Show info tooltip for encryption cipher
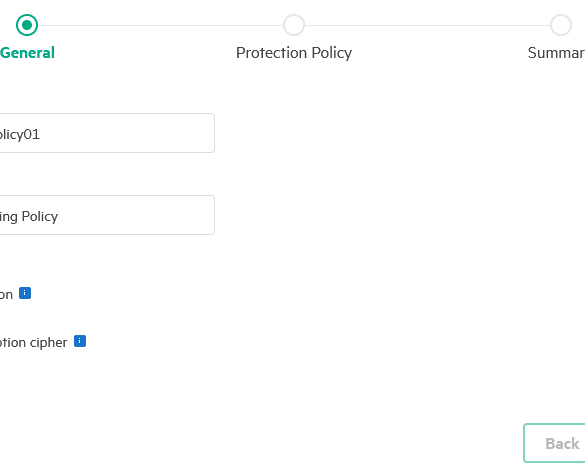585x471 pixels. click(80, 341)
